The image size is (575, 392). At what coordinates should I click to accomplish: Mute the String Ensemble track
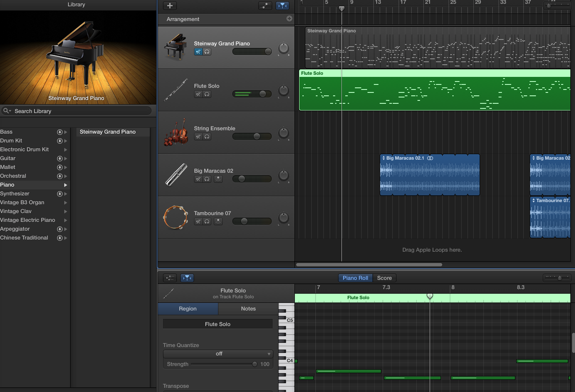[198, 137]
